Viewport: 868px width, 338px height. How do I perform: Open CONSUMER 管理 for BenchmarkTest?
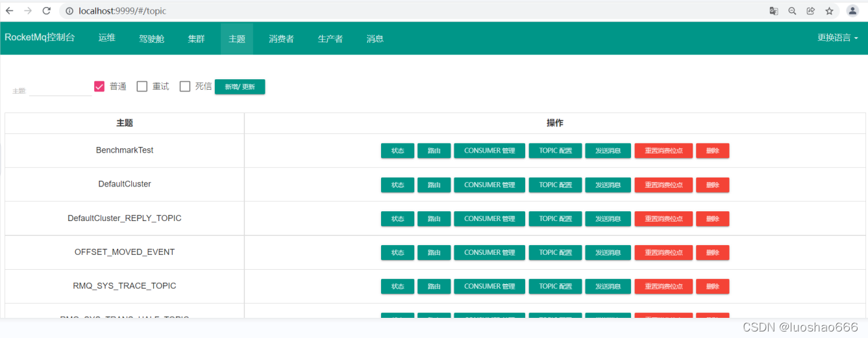[x=490, y=151]
